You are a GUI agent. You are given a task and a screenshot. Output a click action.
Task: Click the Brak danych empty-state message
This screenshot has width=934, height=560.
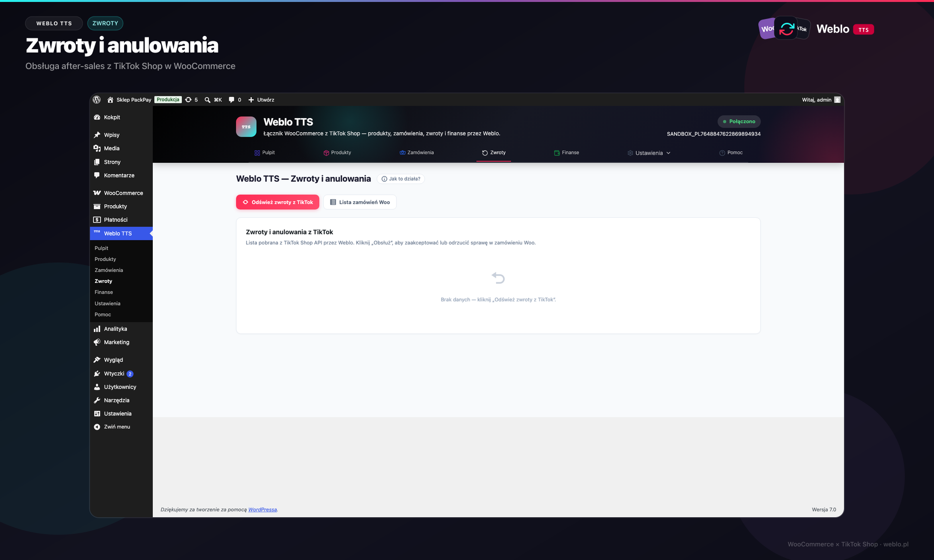(x=498, y=299)
